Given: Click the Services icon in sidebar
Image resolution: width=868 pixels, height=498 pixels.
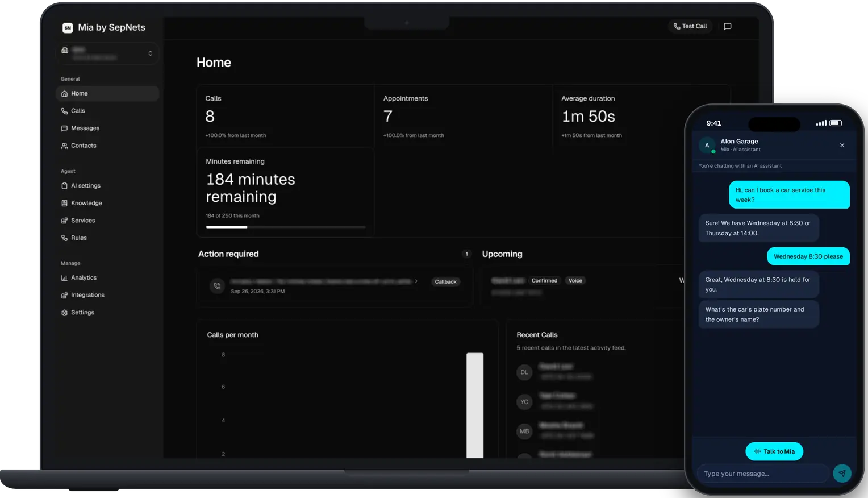Looking at the screenshot, I should (x=64, y=221).
